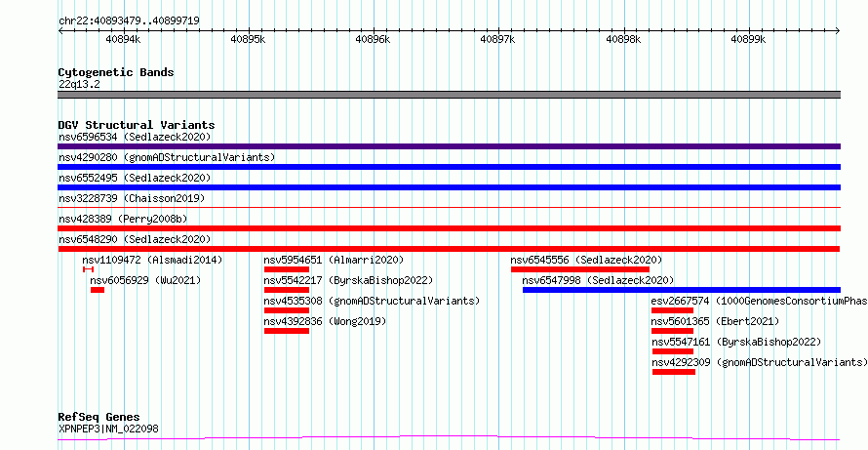Viewport: 868px width, 450px height.
Task: Click the nsv6056929 (Wu2021) label
Action: coord(145,280)
